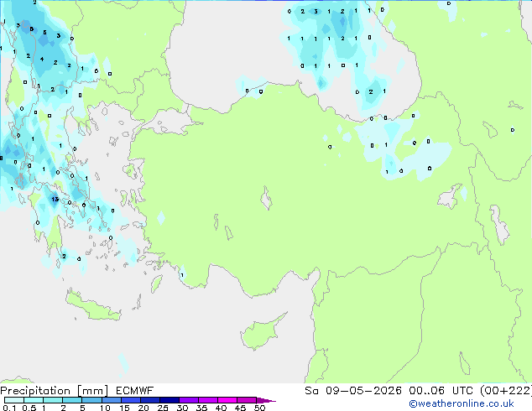Click the 15–20 mm legend swatch
Image resolution: width=532 pixels, height=411 pixels.
(x=131, y=400)
